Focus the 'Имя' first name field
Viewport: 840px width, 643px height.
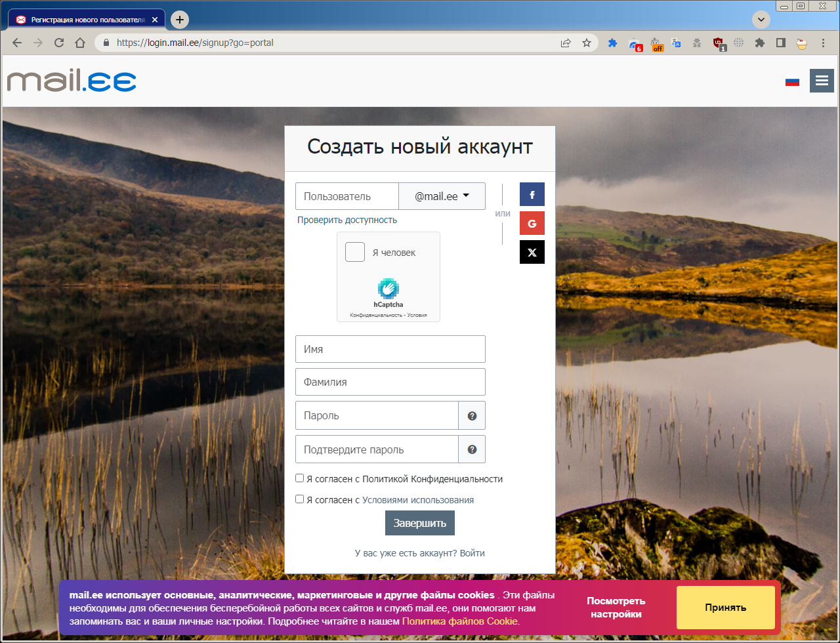(x=390, y=349)
